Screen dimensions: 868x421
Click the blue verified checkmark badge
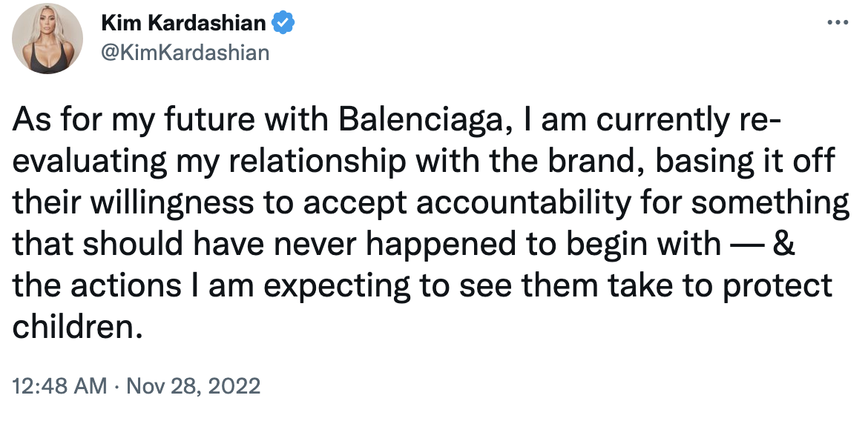[283, 23]
